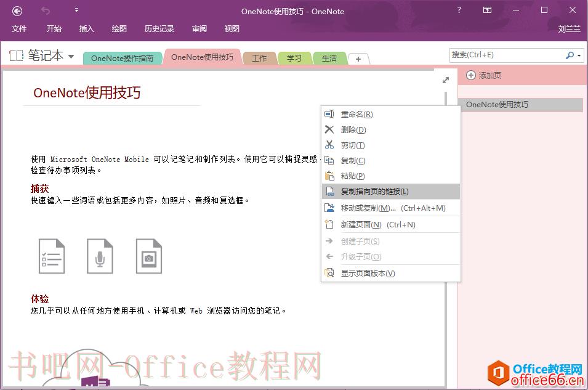Open the search scope dropdown arrow
Screen dimensions: 588x390
click(x=579, y=55)
